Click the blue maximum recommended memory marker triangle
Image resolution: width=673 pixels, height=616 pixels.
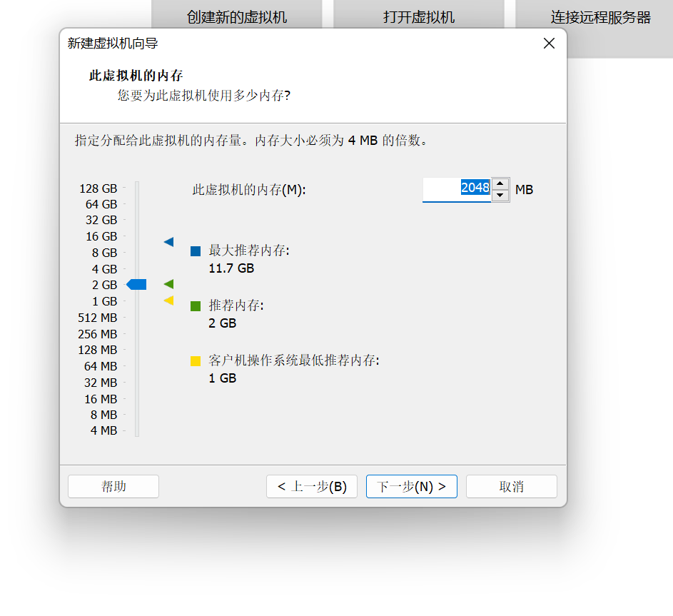[x=168, y=242]
